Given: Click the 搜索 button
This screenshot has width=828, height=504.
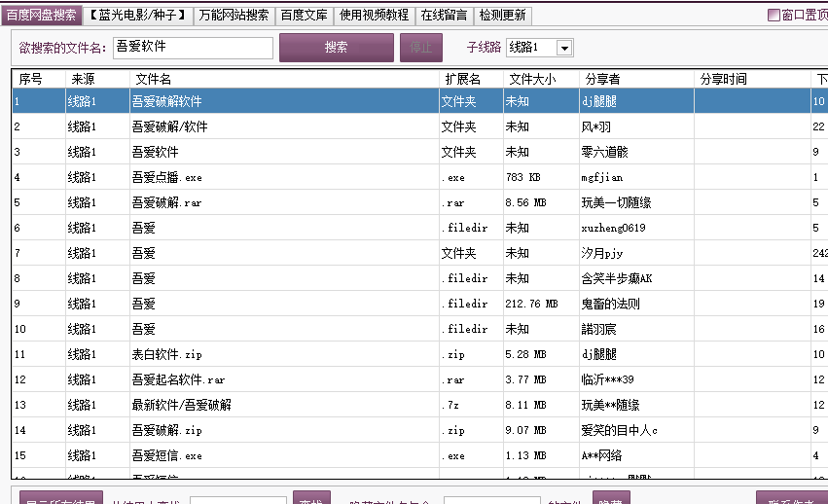Looking at the screenshot, I should [337, 48].
